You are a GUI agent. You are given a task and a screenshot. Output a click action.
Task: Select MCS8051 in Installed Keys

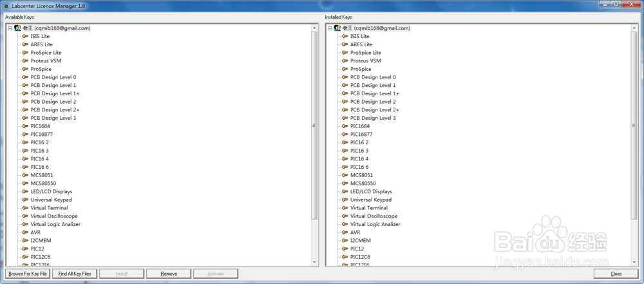pyautogui.click(x=361, y=175)
